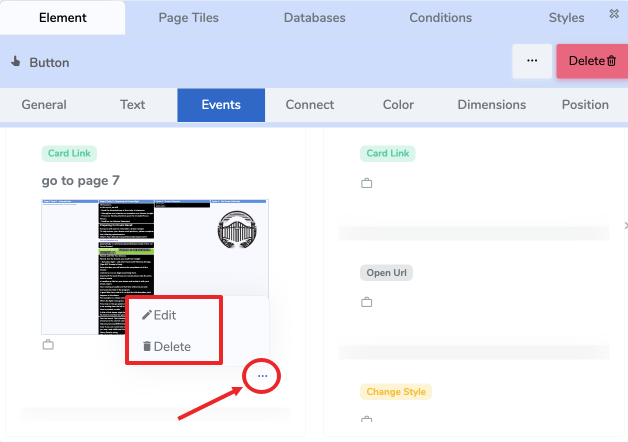Go to the Conditions tab
This screenshot has width=628, height=442.
440,17
